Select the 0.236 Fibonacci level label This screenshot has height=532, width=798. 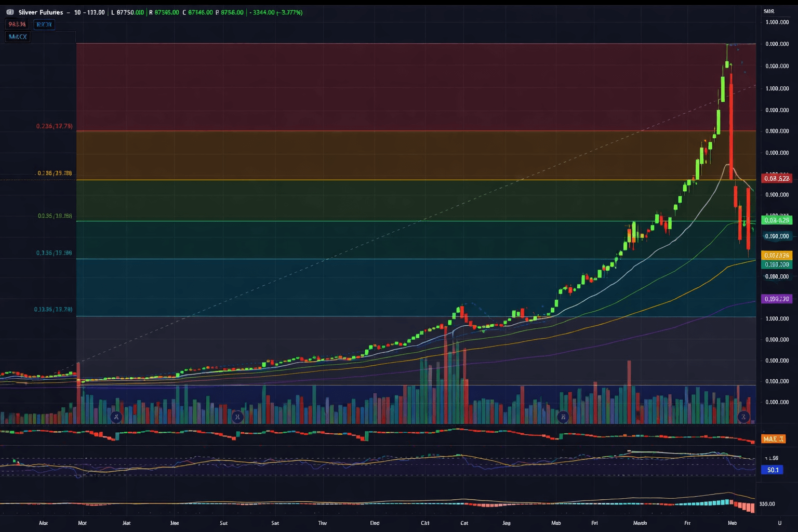pyautogui.click(x=54, y=126)
